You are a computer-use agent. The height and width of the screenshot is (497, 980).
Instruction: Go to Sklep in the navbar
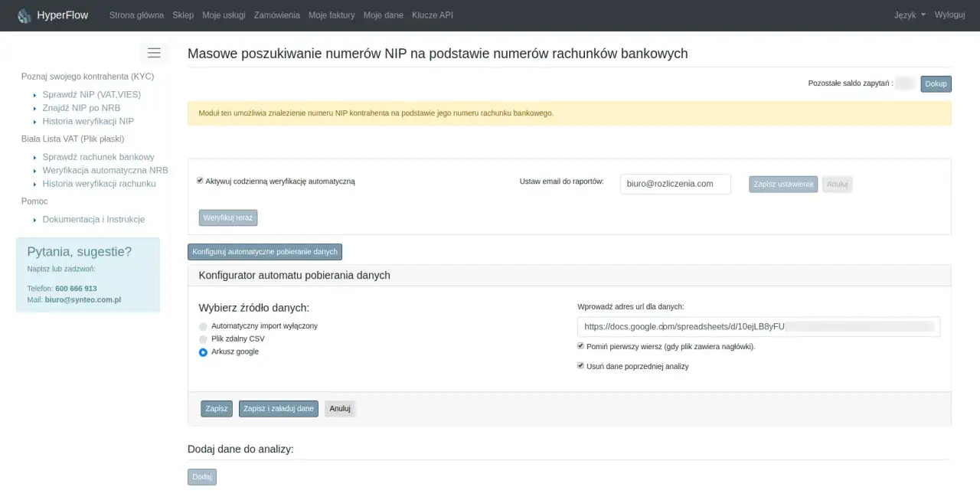(183, 15)
